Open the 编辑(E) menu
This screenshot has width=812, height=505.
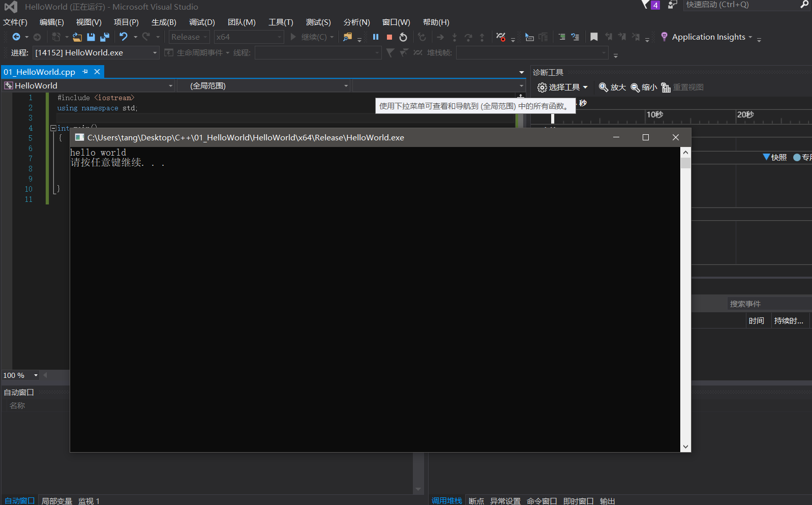(x=52, y=22)
